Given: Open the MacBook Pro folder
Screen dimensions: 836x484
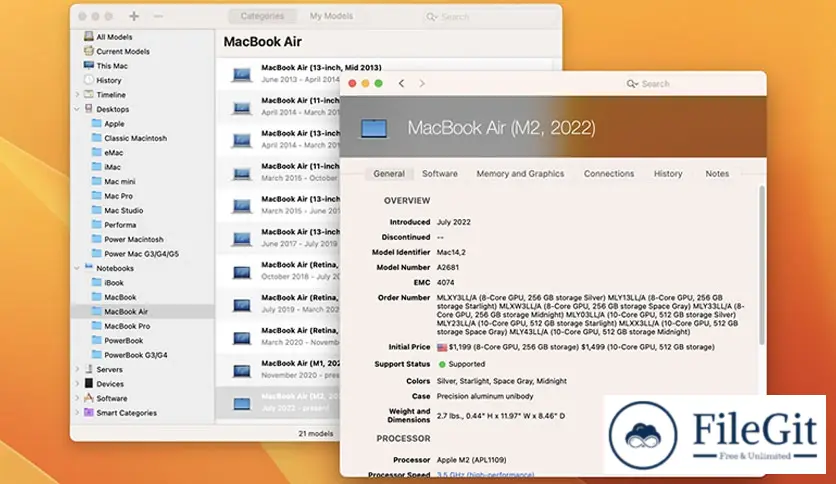Looking at the screenshot, I should point(120,326).
